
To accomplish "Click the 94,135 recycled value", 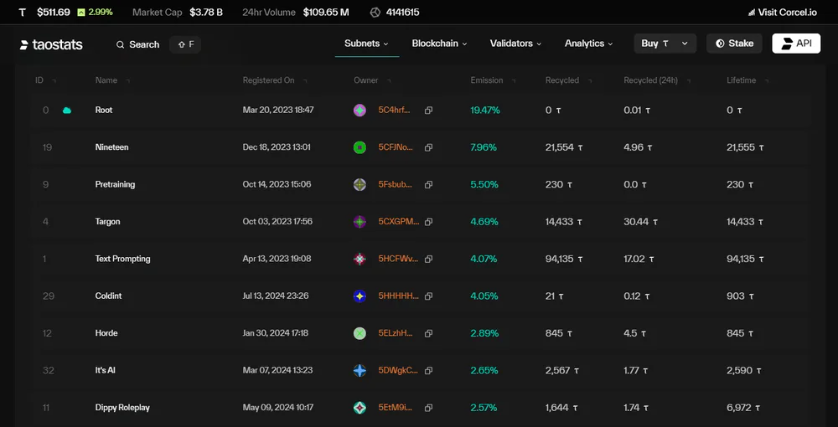I will (564, 259).
